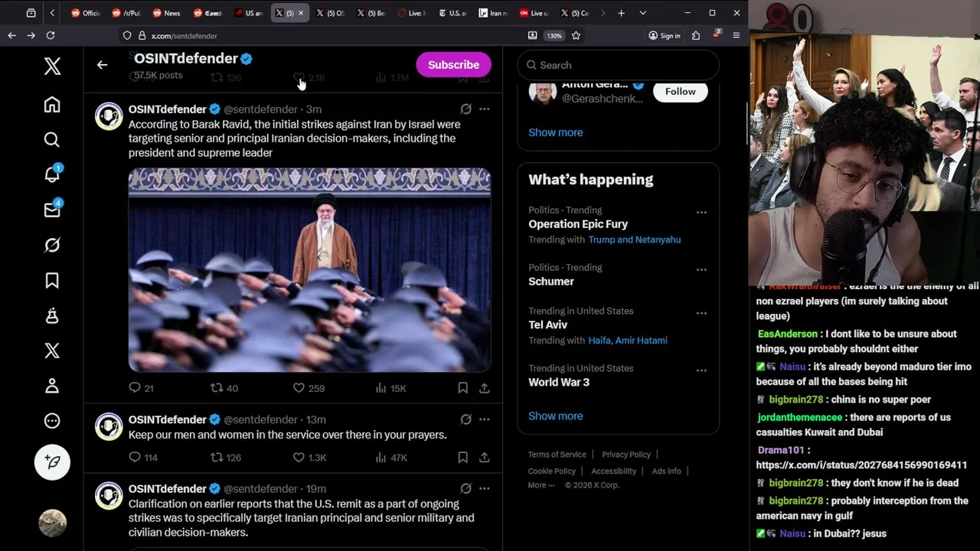Switch to the Iran browser tab

pyautogui.click(x=492, y=13)
